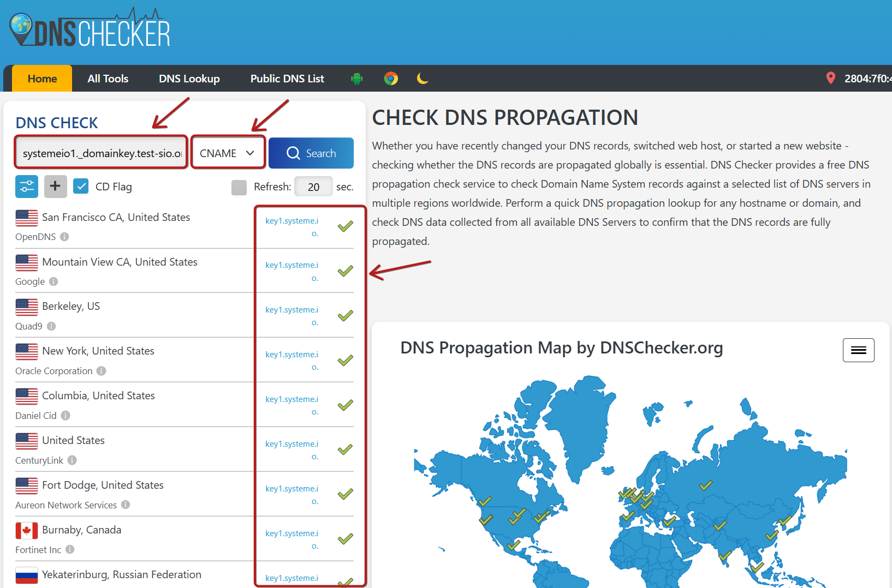Screen dimensions: 892x588
Task: Toggle dark mode moon icon
Action: (423, 79)
